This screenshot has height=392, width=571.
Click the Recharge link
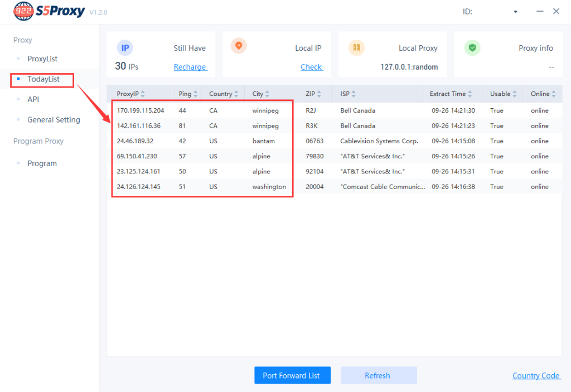click(190, 67)
